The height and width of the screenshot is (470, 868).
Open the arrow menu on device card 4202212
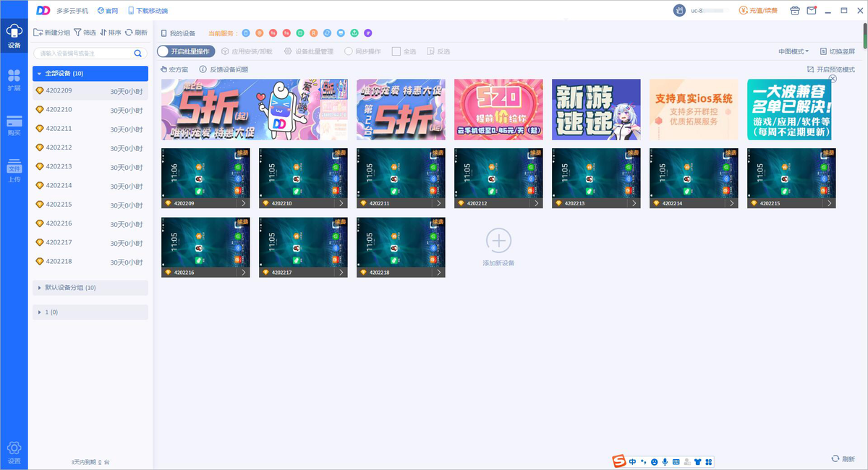[537, 204]
